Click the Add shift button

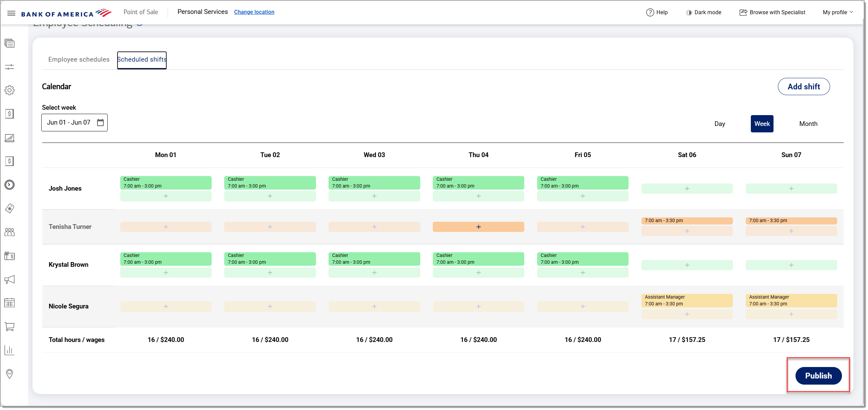tap(804, 86)
